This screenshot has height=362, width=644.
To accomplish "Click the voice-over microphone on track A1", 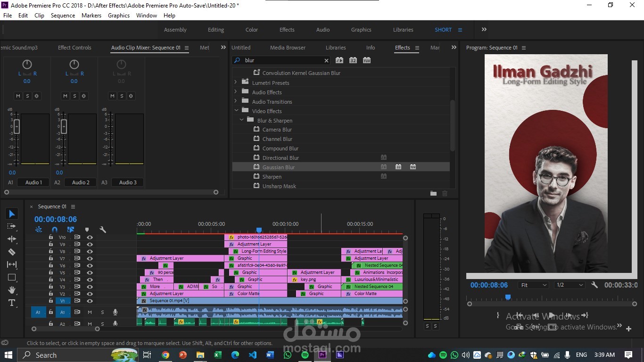I will [115, 312].
